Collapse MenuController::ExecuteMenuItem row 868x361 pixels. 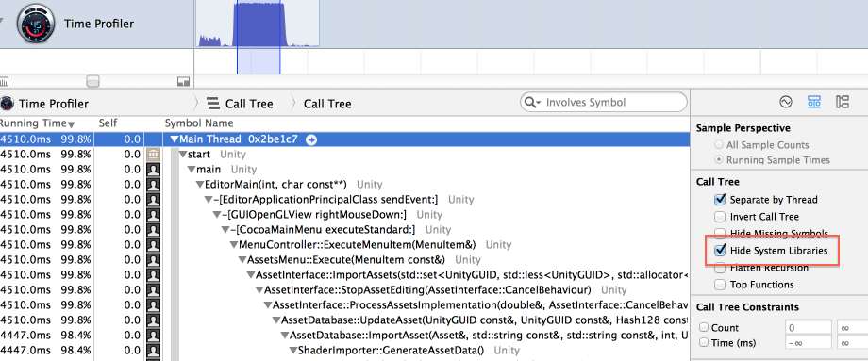pos(234,245)
